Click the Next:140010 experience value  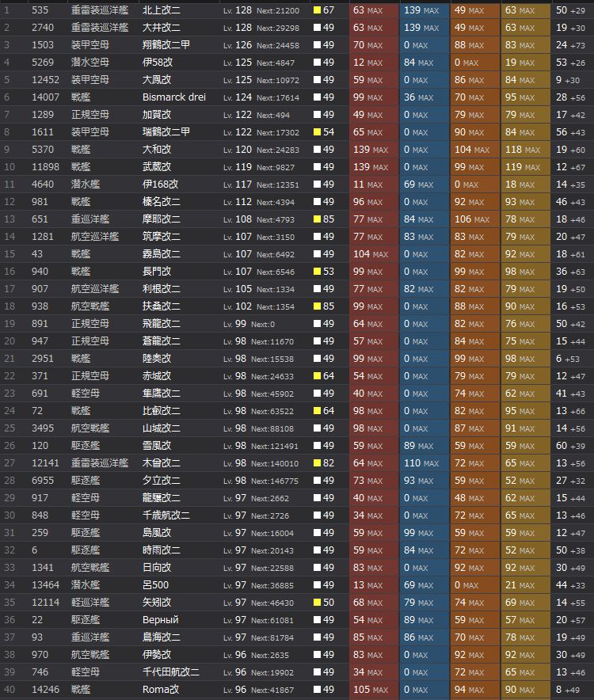coord(275,463)
